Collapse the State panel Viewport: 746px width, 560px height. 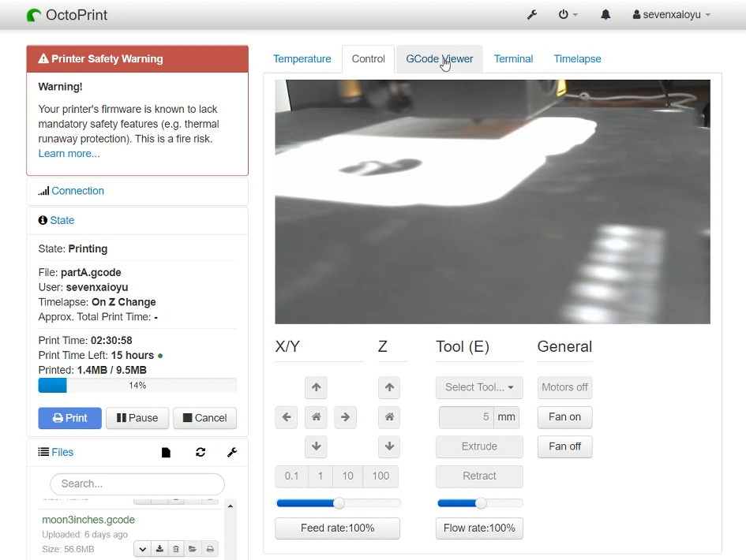[62, 220]
